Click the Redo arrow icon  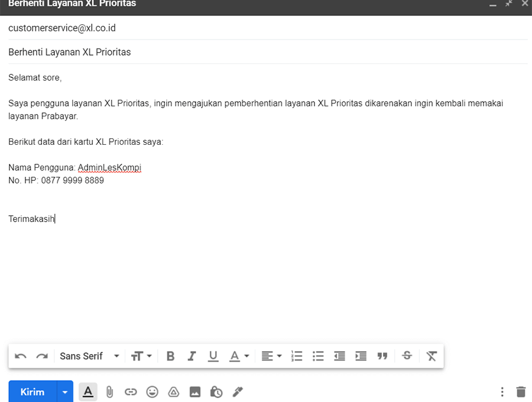tap(42, 356)
